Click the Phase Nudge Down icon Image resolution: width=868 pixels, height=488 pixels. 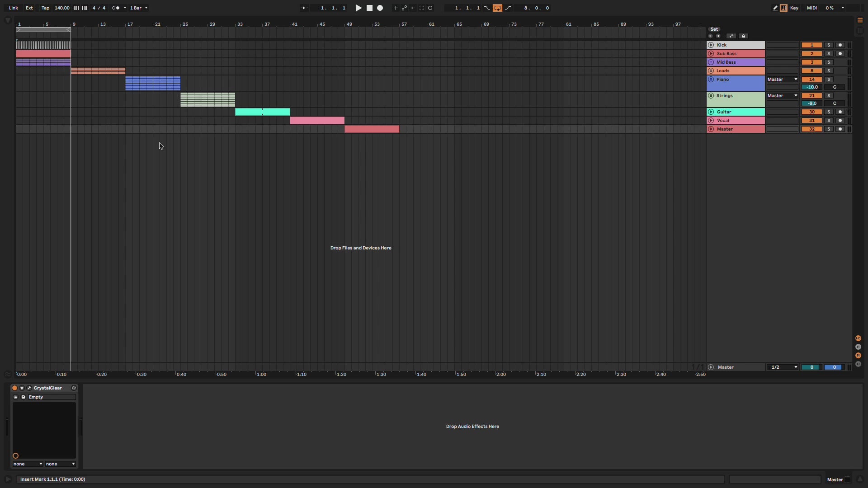coord(76,8)
